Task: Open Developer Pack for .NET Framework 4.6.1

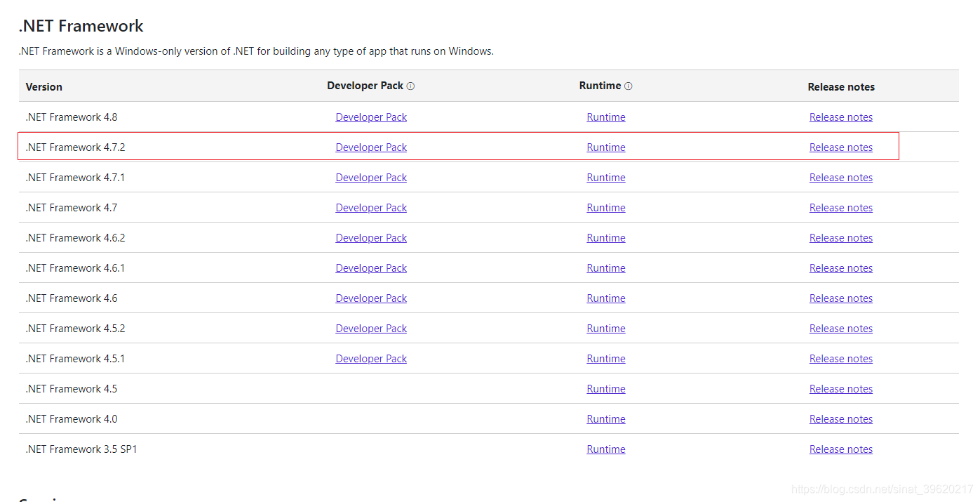Action: click(x=371, y=268)
